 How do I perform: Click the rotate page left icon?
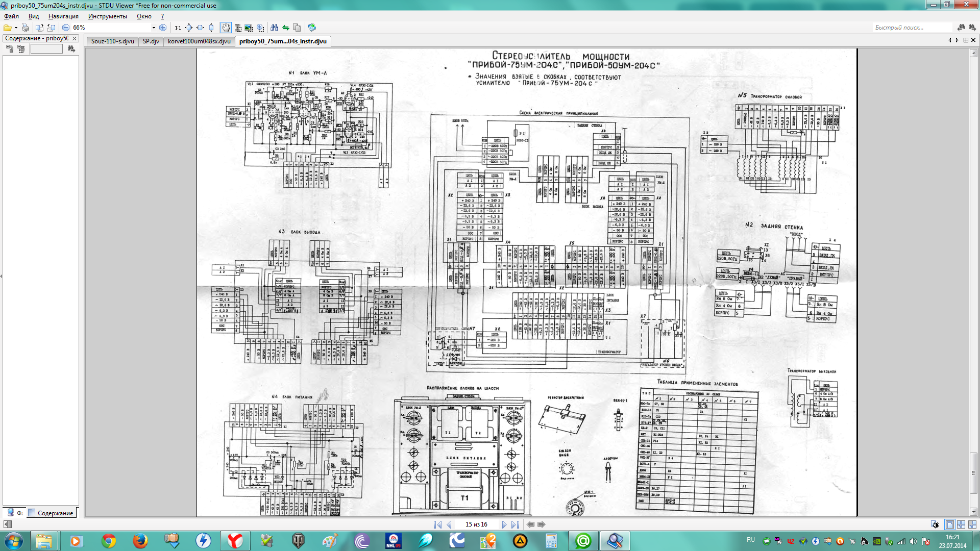[39, 28]
